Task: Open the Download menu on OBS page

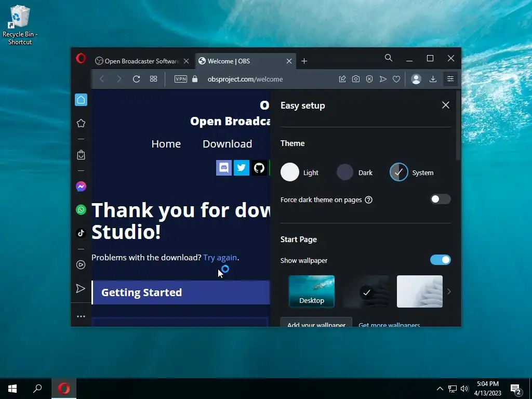Action: click(228, 144)
